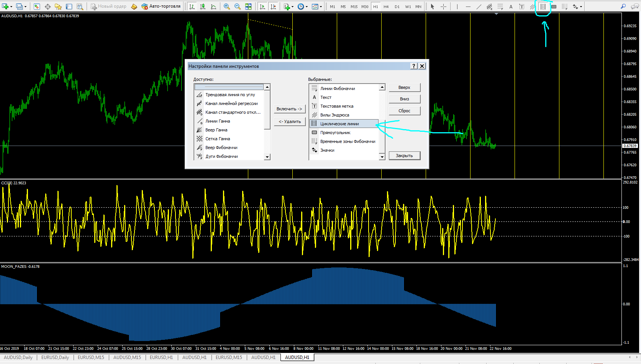The height and width of the screenshot is (364, 641).
Task: Select the Crosshair cursor tool
Action: (443, 7)
